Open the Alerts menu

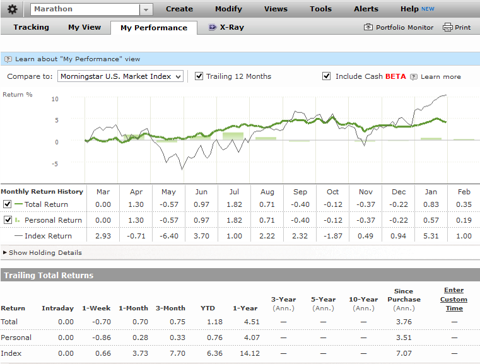[x=366, y=9]
